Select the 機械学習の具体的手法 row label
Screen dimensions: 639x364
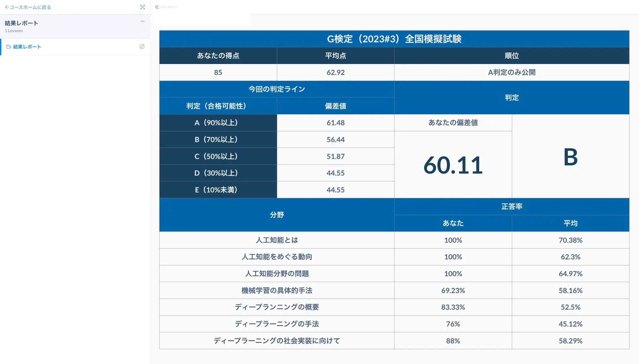[x=277, y=290]
